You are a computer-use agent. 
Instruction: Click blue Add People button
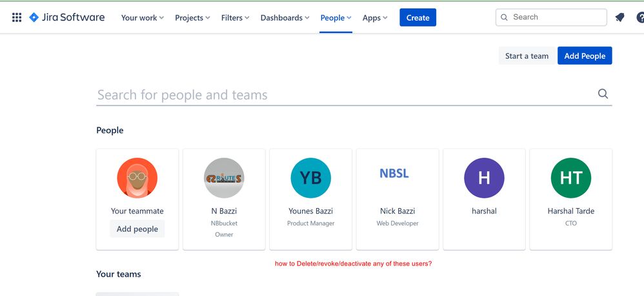pos(585,56)
